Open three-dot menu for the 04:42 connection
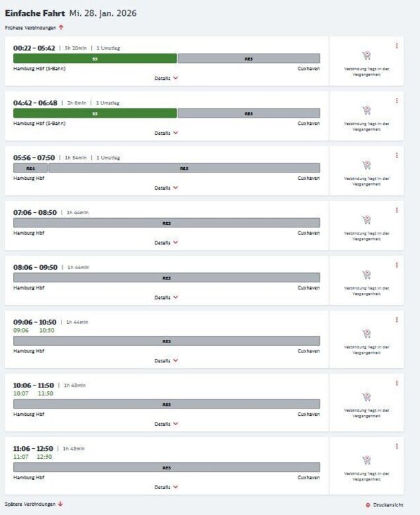The width and height of the screenshot is (420, 515). 396,100
